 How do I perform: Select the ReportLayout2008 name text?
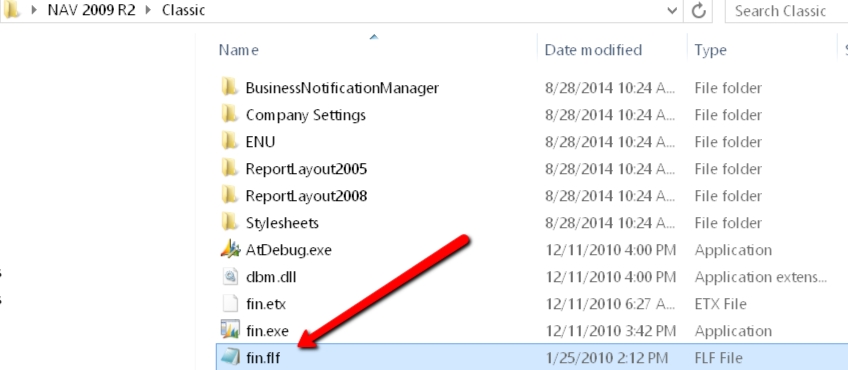pyautogui.click(x=306, y=196)
